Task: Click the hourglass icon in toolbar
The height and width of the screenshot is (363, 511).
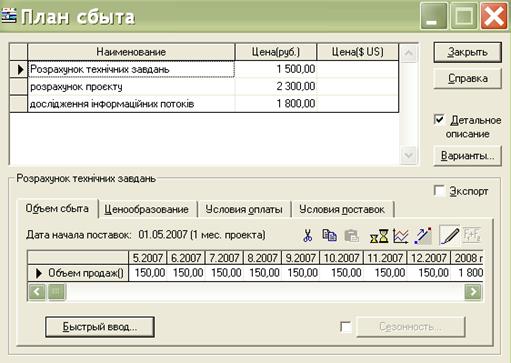Action: [379, 236]
